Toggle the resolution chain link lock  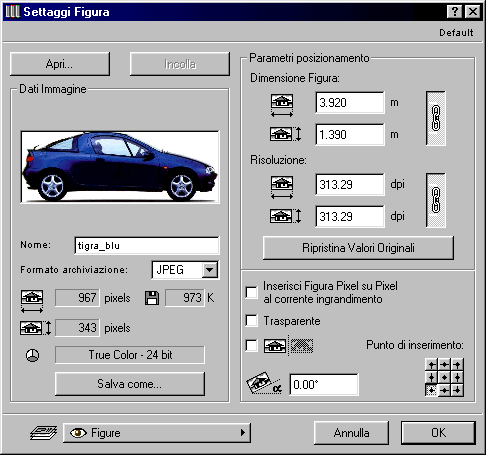(x=436, y=200)
